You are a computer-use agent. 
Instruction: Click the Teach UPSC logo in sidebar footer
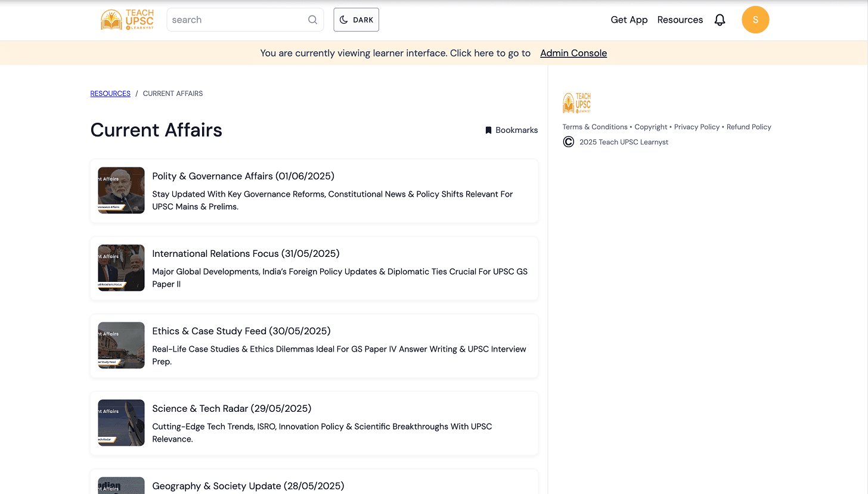(576, 103)
